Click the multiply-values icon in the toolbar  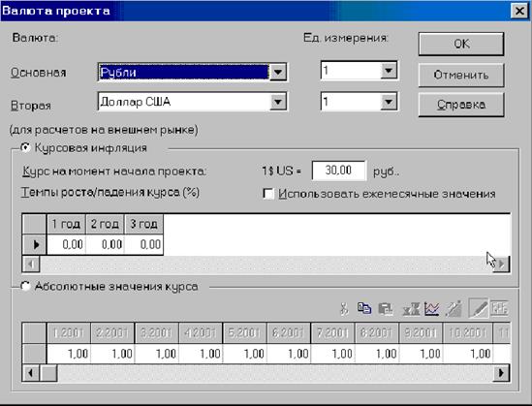coord(411,309)
